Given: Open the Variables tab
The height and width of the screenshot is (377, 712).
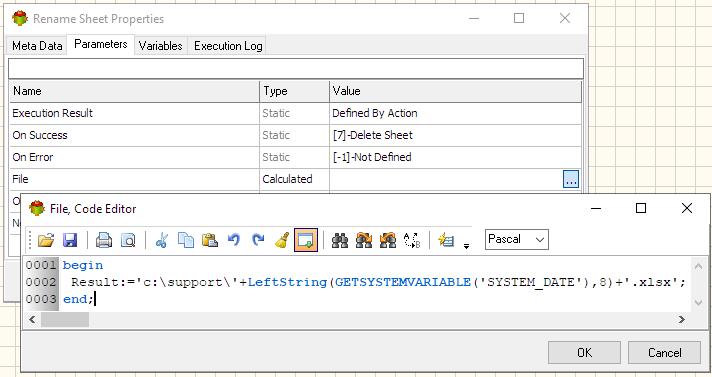Looking at the screenshot, I should pyautogui.click(x=160, y=46).
